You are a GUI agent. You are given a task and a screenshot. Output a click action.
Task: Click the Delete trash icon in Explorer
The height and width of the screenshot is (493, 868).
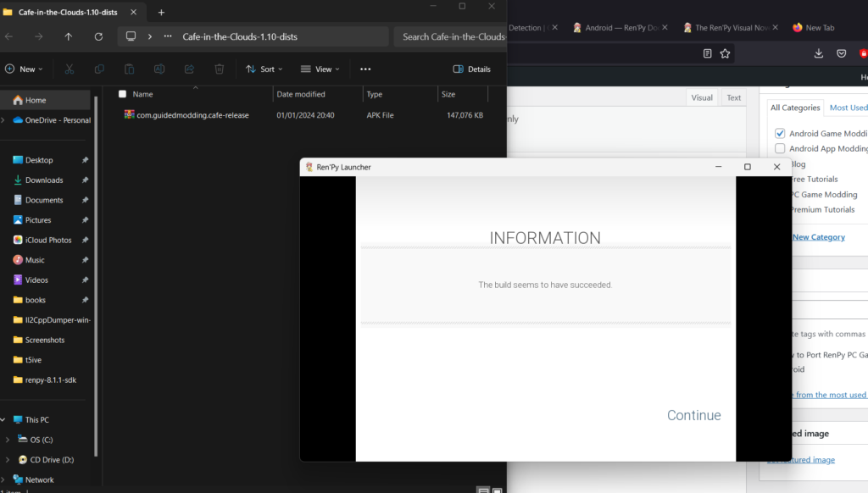click(220, 69)
